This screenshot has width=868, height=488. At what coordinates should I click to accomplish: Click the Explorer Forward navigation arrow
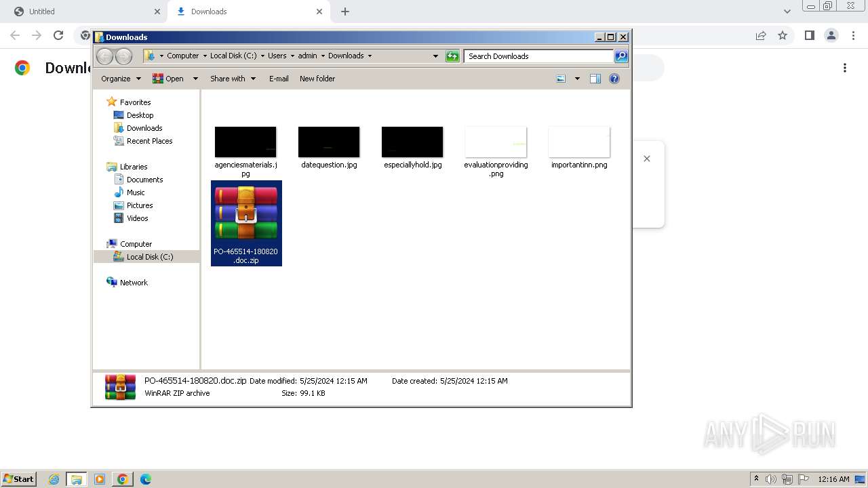click(x=123, y=56)
